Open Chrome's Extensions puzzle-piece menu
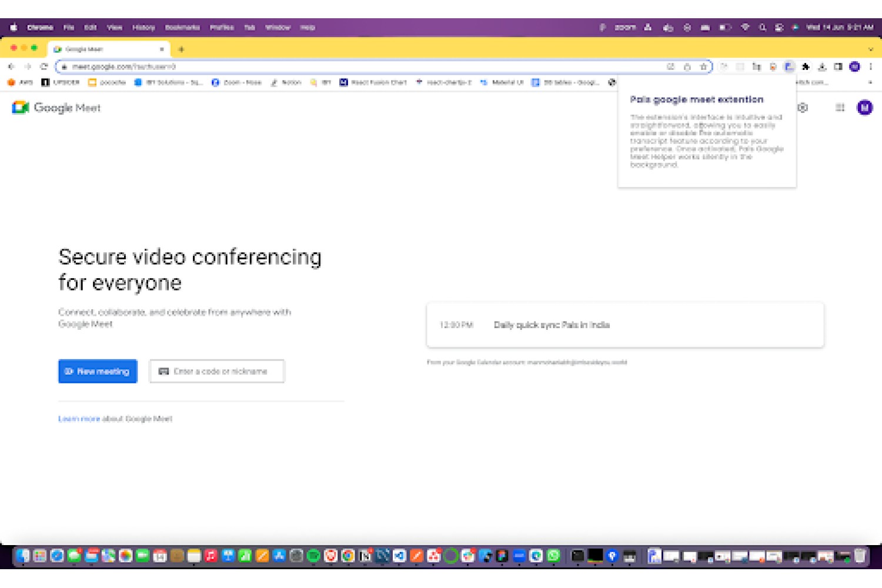This screenshot has width=882, height=588. click(x=806, y=66)
